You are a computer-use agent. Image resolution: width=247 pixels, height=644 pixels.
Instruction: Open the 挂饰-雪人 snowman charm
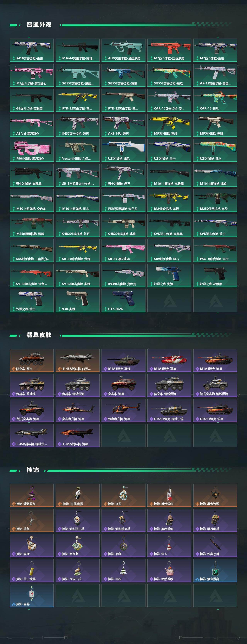coord(169,546)
